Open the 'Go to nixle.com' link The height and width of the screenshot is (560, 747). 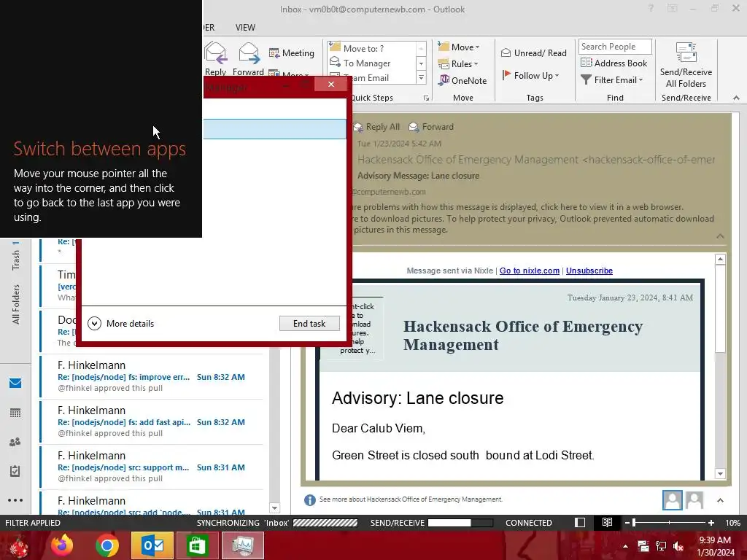click(x=530, y=271)
